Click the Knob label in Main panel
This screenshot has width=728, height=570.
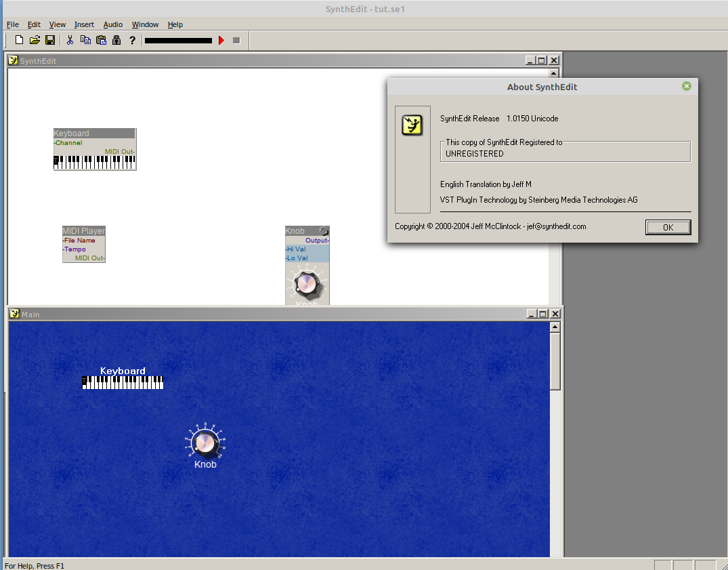pyautogui.click(x=205, y=464)
